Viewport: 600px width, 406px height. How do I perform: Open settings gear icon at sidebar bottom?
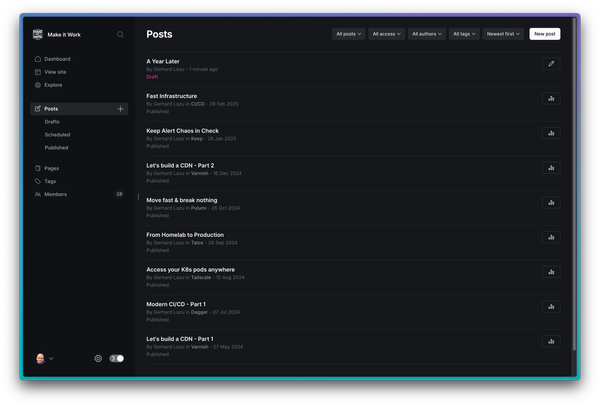[x=98, y=358]
